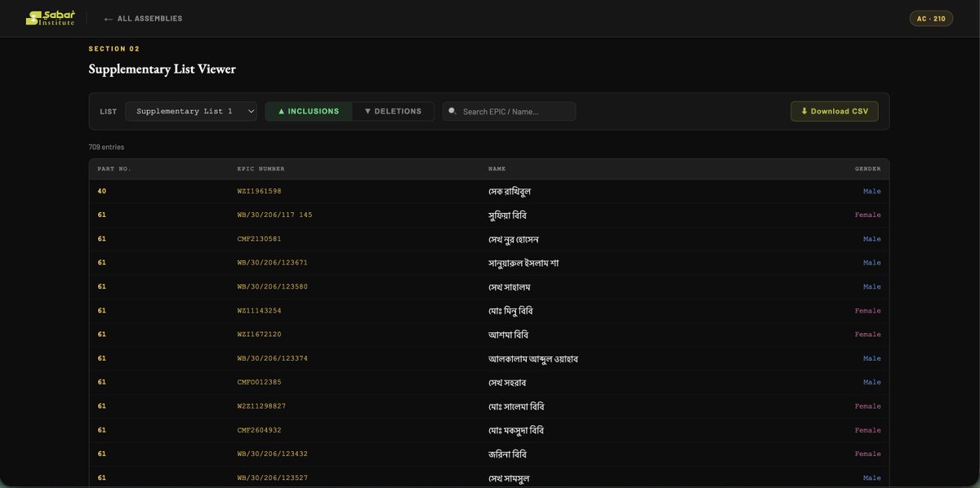Switch to the Inclusions tab
The image size is (980, 488).
click(x=309, y=111)
